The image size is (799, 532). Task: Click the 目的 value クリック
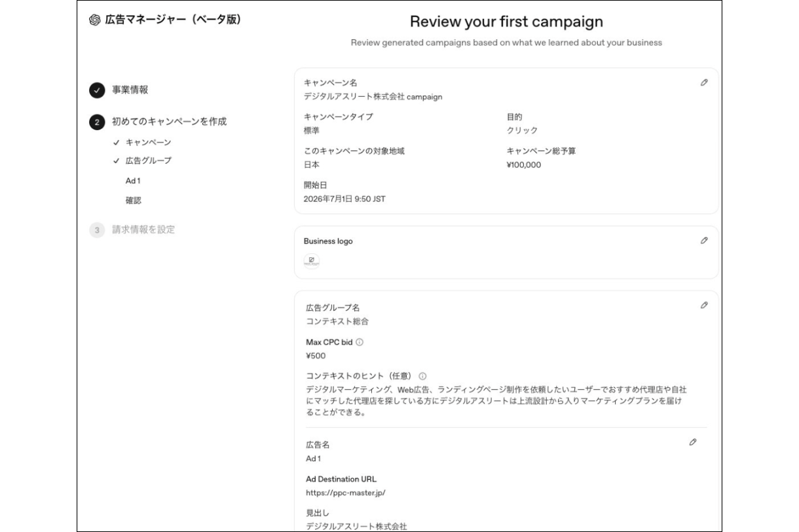(x=522, y=131)
